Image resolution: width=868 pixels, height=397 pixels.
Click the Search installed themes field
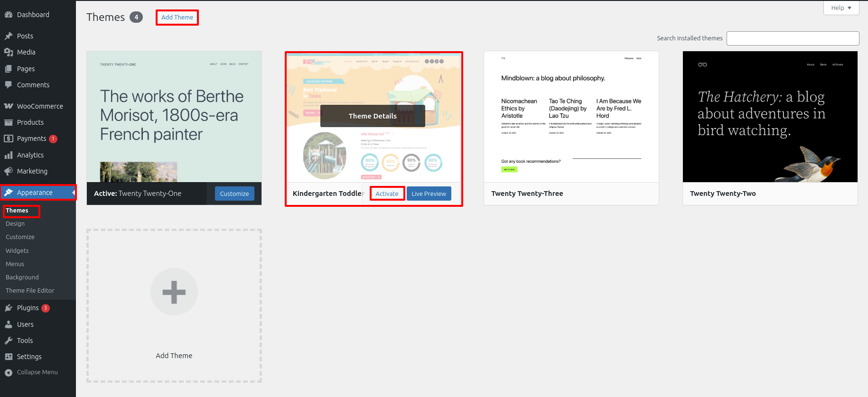tap(793, 38)
